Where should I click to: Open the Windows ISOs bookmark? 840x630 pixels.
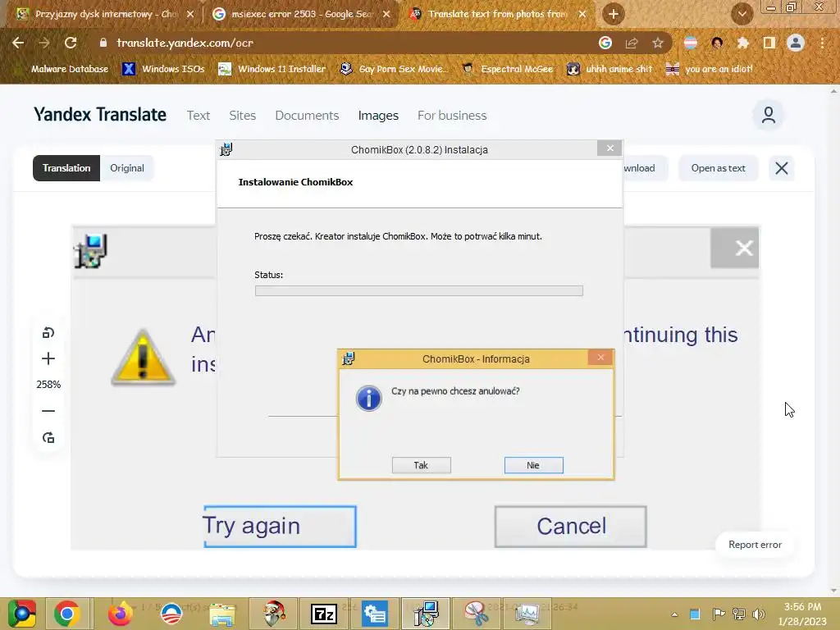164,69
